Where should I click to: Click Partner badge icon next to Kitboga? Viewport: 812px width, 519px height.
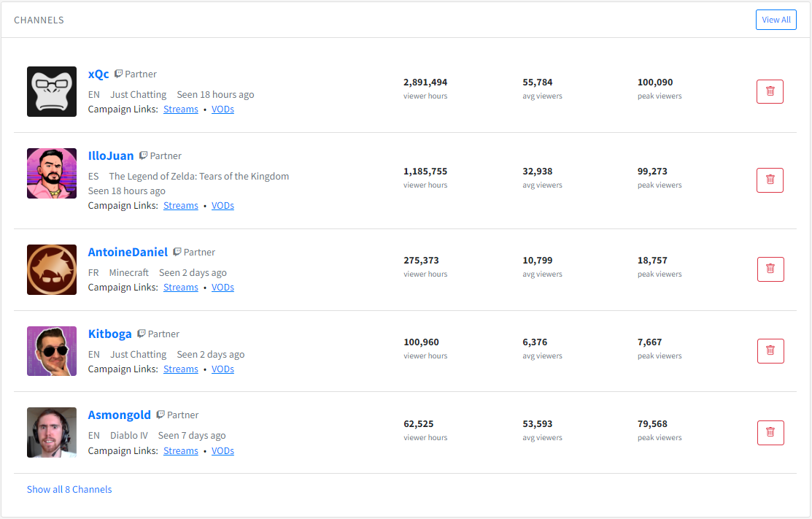[x=142, y=334]
